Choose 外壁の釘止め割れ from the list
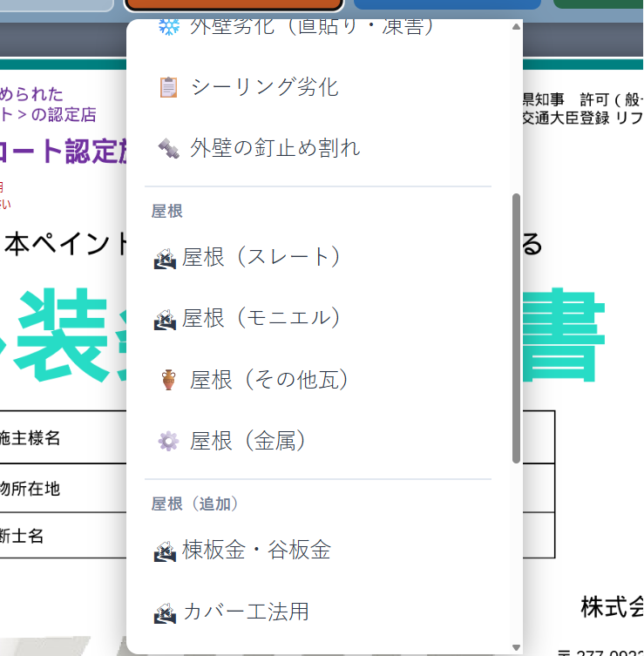644x656 pixels. pyautogui.click(x=317, y=148)
